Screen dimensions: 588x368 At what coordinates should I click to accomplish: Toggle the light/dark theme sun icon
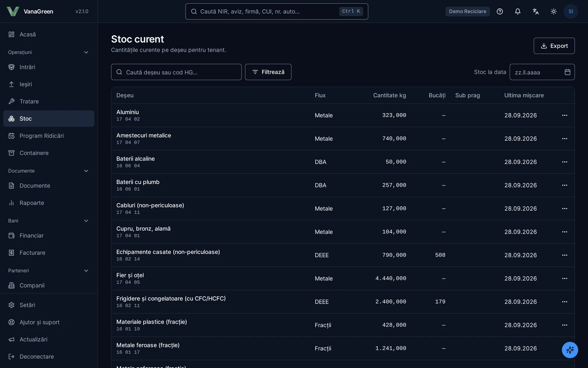click(554, 11)
